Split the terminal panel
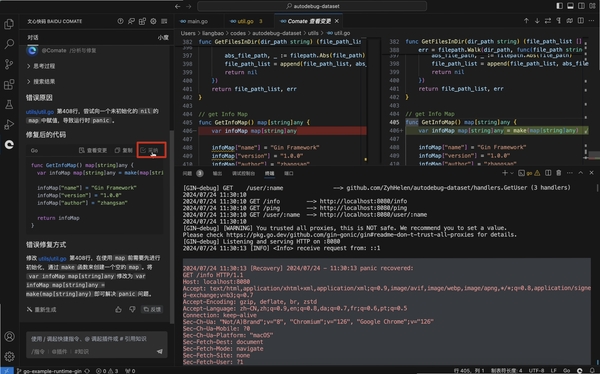The height and width of the screenshot is (374, 600). 548,173
